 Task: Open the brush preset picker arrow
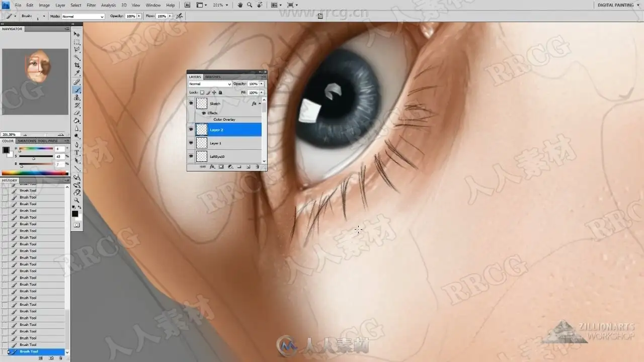(44, 16)
